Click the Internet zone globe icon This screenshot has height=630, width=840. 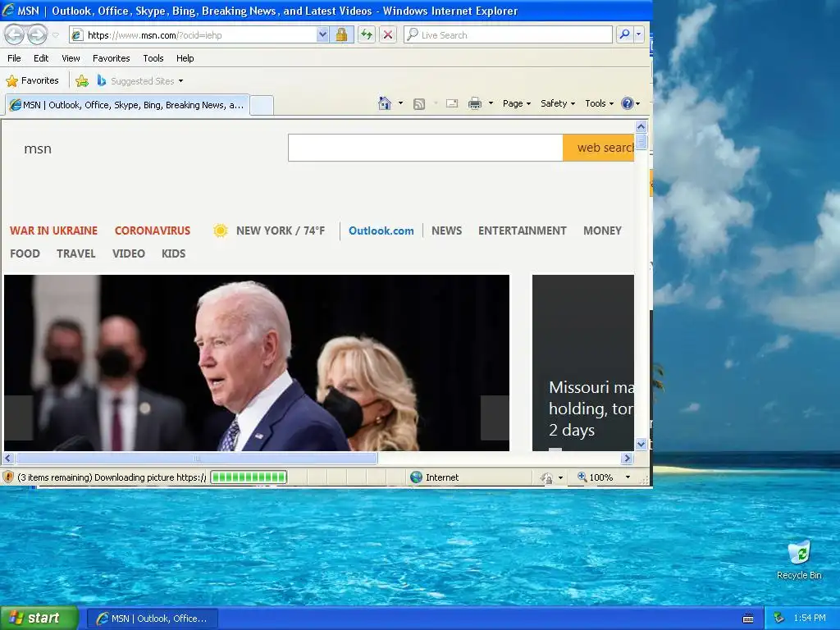tap(416, 477)
